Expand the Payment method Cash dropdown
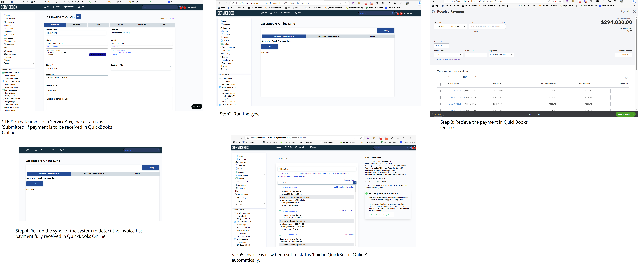644x276 pixels. [460, 55]
